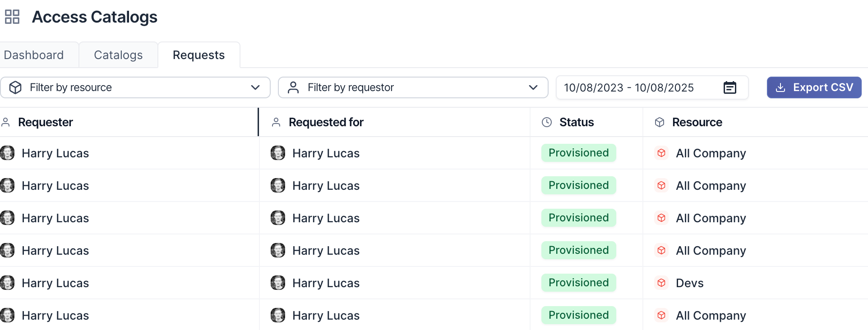Screen dimensions: 868x330
Task: Click the Provisioned status in first row
Action: coord(578,153)
